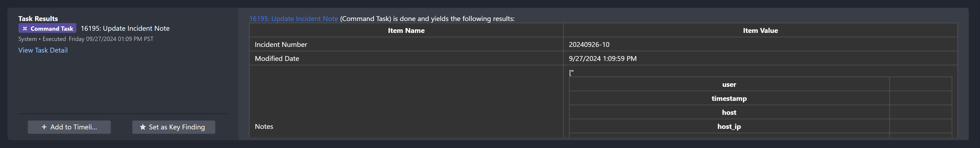This screenshot has height=148, width=980.
Task: Select the host field in Notes table
Action: pyautogui.click(x=729, y=112)
